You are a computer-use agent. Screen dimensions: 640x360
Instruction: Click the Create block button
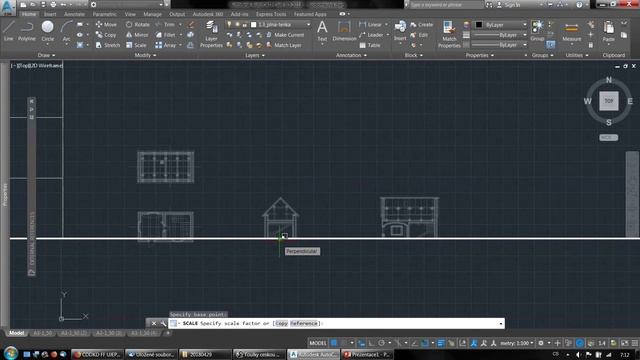422,24
